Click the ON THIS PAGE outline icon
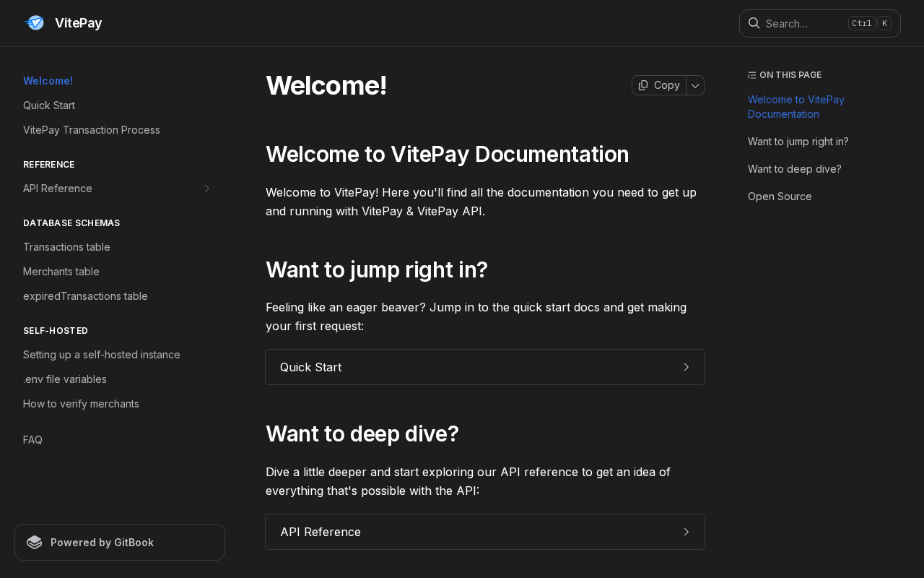The width and height of the screenshot is (924, 578). (751, 75)
